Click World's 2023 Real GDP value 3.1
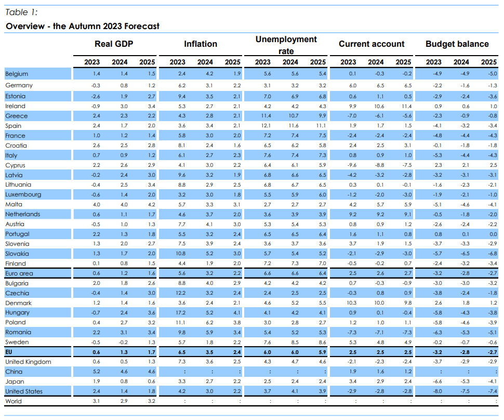Viewport: 504px width, 420px height. 97,401
